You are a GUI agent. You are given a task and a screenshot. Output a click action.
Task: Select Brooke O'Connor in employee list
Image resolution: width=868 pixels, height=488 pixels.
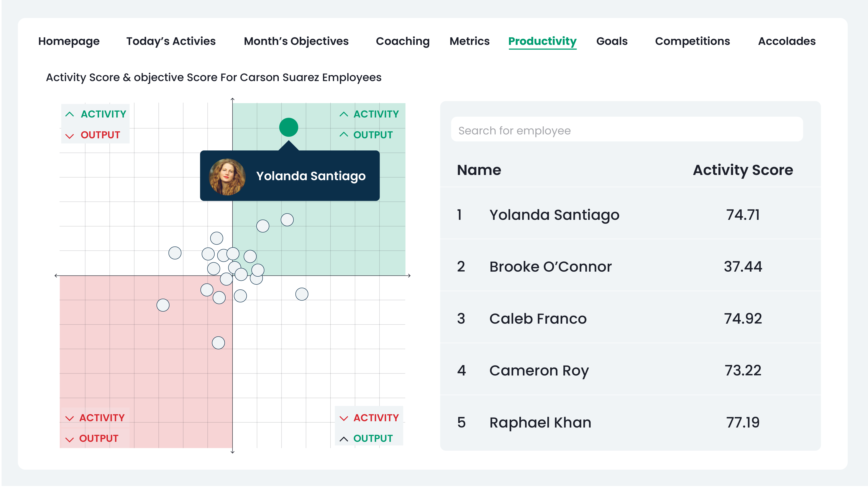[550, 266]
